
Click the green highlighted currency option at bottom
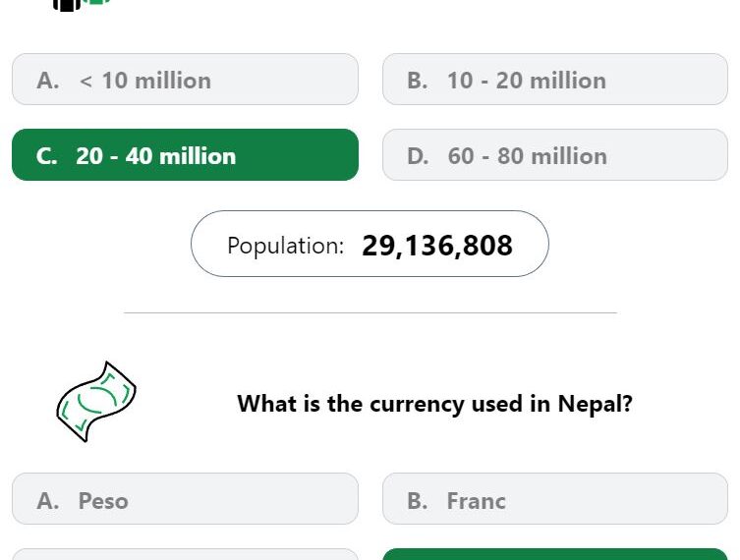(555, 554)
